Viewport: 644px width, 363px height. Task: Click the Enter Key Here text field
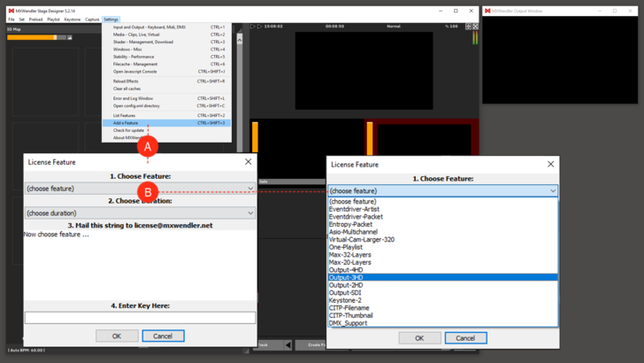coord(140,317)
